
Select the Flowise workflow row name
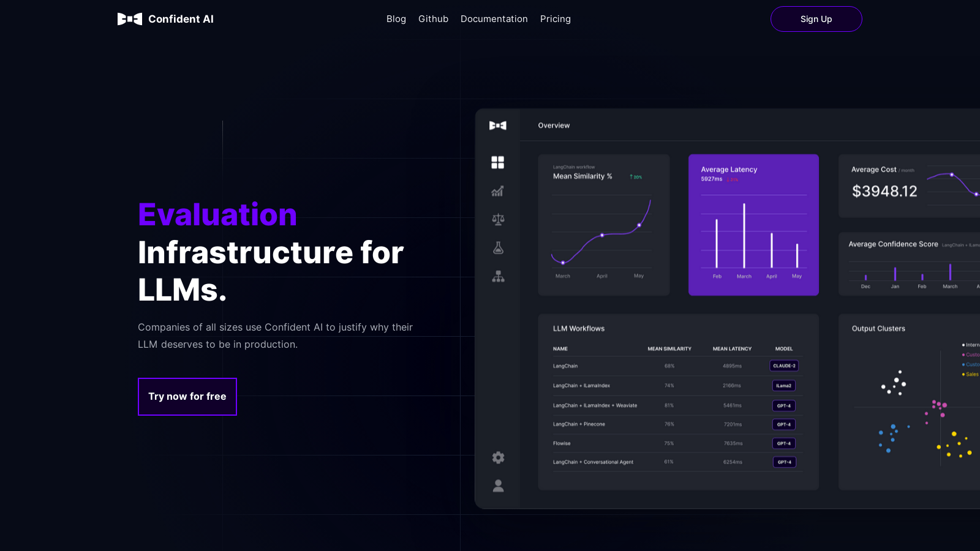click(x=562, y=443)
